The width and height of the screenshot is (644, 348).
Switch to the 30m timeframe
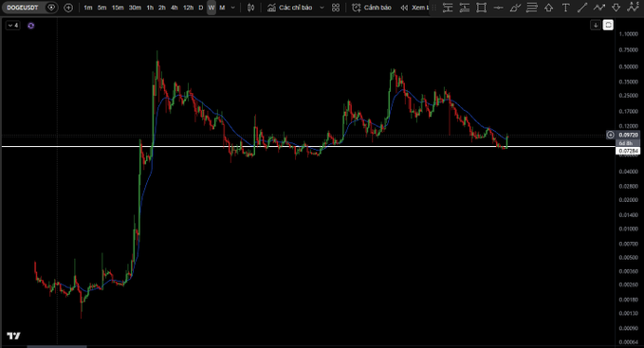pos(135,8)
